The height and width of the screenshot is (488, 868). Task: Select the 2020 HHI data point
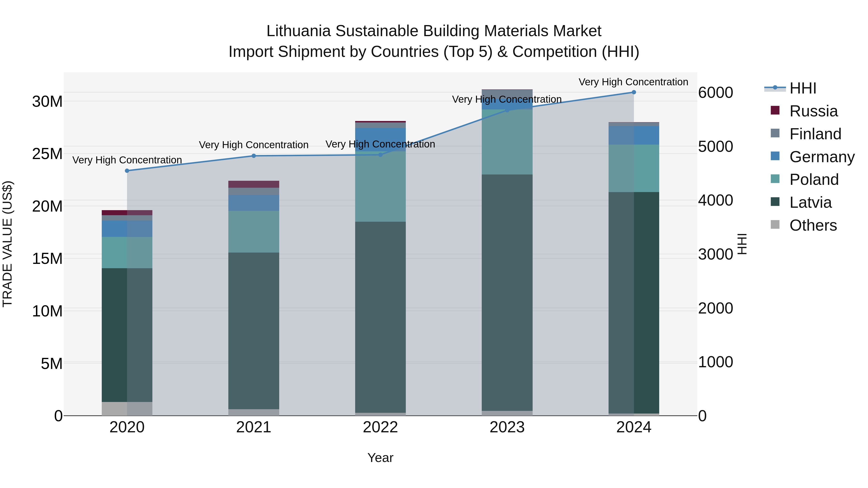click(127, 171)
